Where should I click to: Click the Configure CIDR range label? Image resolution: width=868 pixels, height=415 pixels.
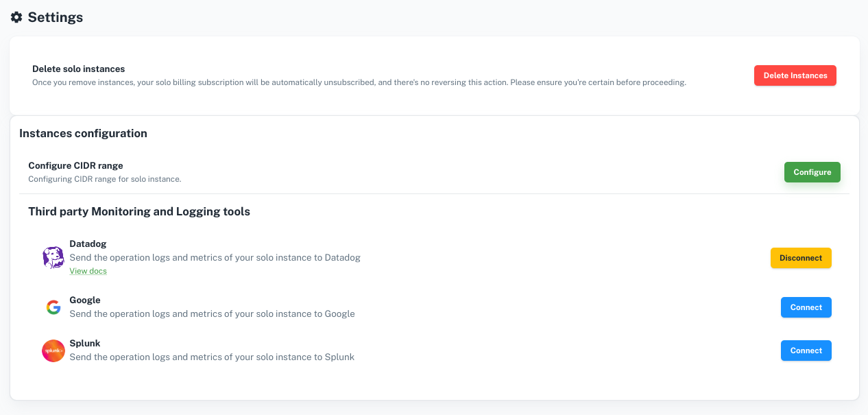click(x=75, y=165)
